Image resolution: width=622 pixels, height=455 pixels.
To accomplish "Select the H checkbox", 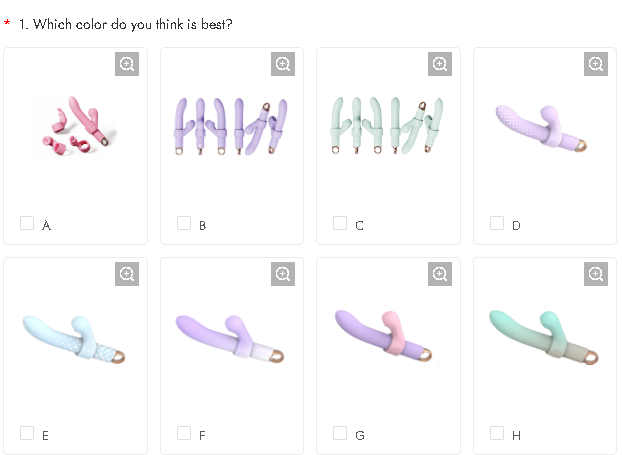I will point(497,433).
